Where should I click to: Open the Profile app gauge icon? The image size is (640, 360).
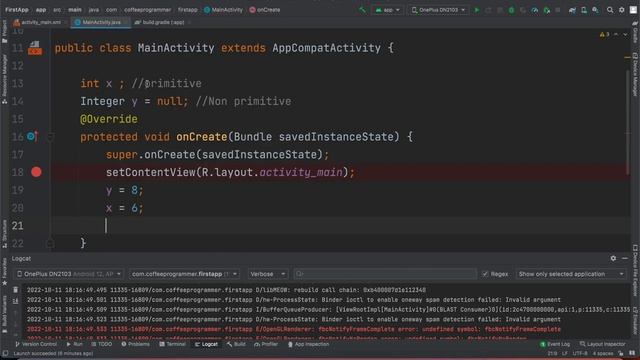tap(535, 10)
